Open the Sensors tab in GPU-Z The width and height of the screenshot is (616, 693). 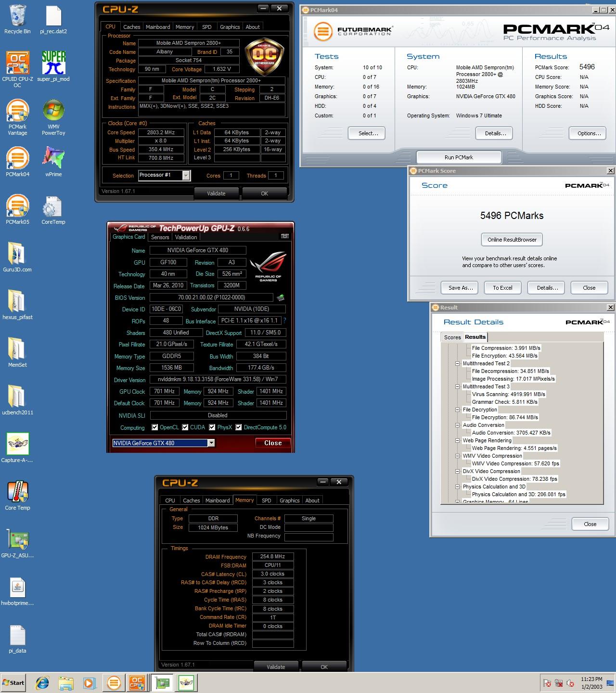click(160, 237)
